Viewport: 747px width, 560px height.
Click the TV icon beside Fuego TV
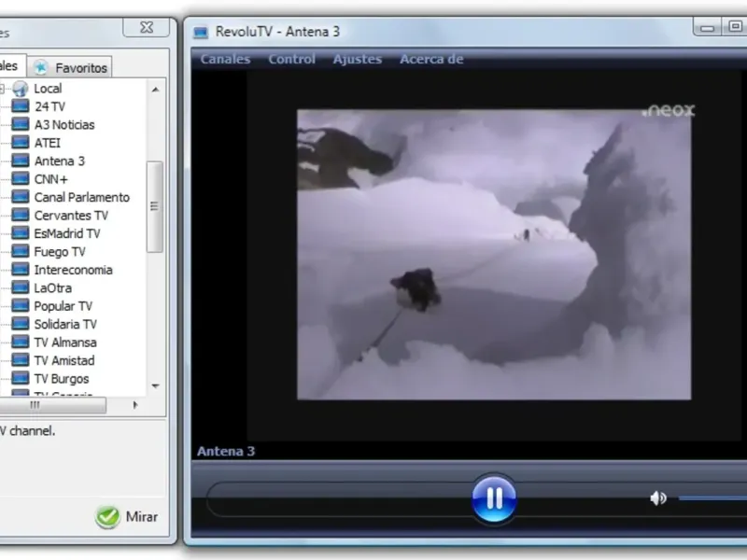tap(20, 250)
